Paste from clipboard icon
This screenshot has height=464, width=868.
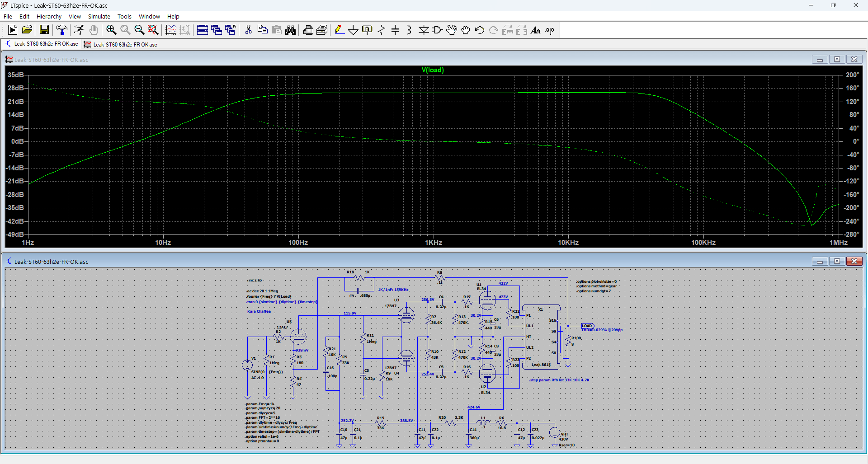277,30
